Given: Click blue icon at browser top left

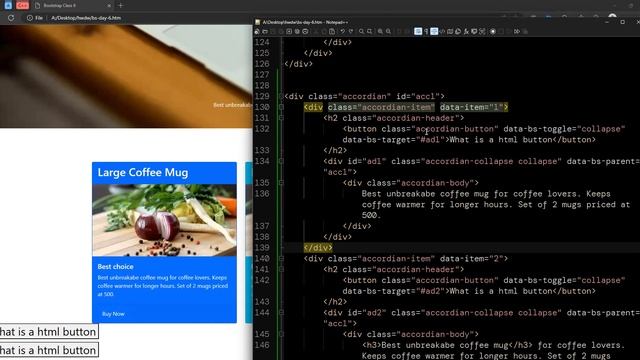Looking at the screenshot, I should [8, 5].
